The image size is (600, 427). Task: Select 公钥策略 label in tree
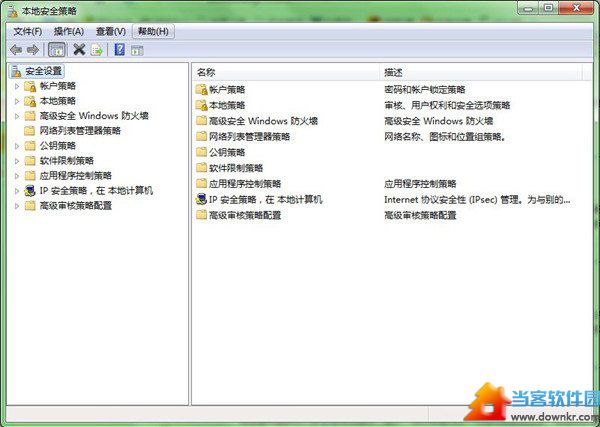point(57,146)
